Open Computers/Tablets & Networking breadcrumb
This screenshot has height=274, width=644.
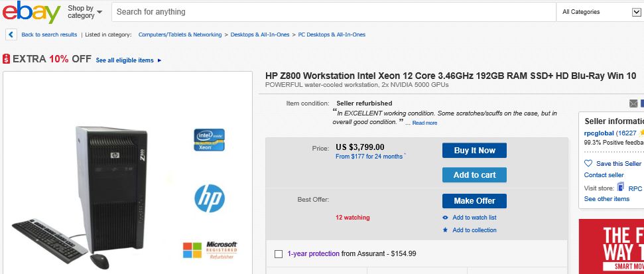point(180,34)
